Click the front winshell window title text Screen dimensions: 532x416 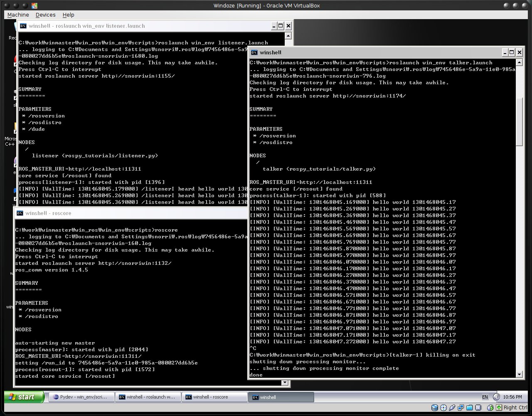point(271,52)
